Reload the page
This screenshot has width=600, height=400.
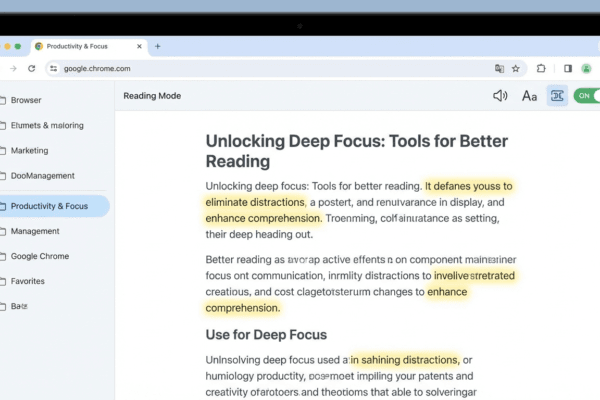tap(32, 69)
